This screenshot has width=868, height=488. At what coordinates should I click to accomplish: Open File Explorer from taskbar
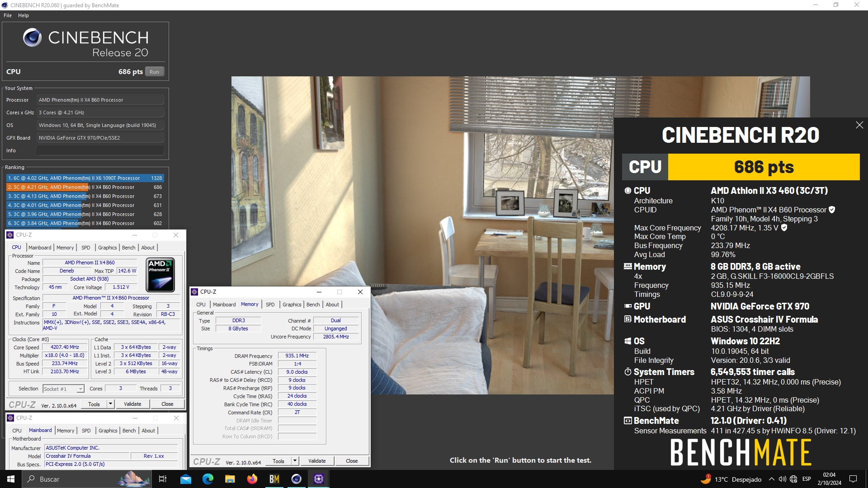pyautogui.click(x=230, y=479)
